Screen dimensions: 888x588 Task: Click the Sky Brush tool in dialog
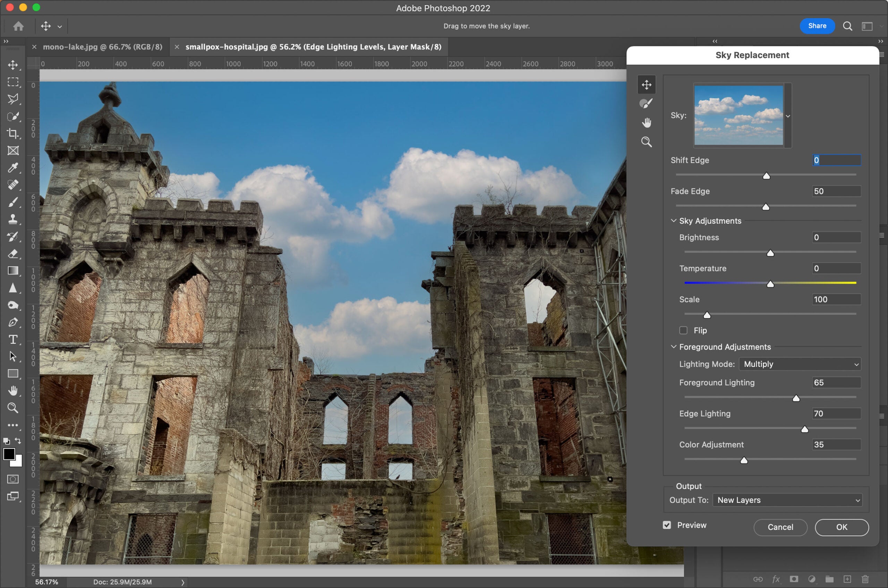pos(646,104)
